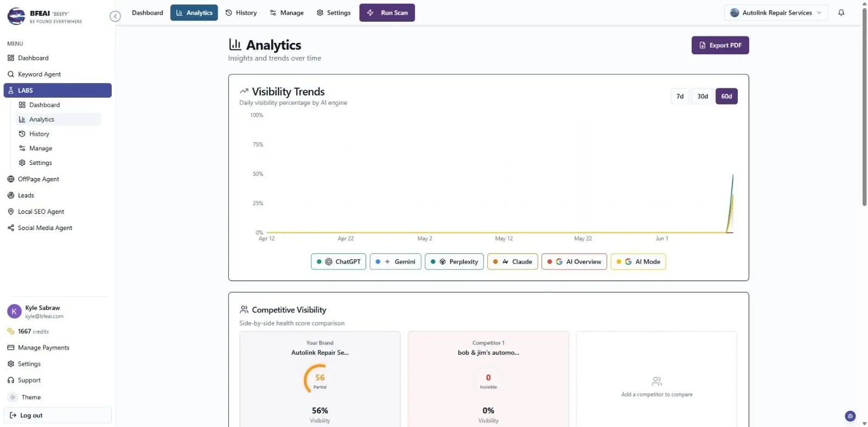The width and height of the screenshot is (868, 427).
Task: Click the Kyle Sabraw avatar icon
Action: click(14, 311)
